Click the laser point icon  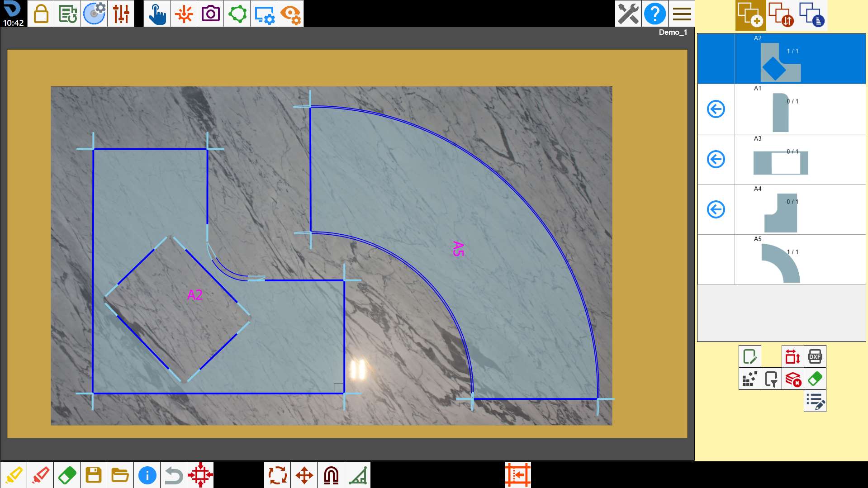pos(184,14)
